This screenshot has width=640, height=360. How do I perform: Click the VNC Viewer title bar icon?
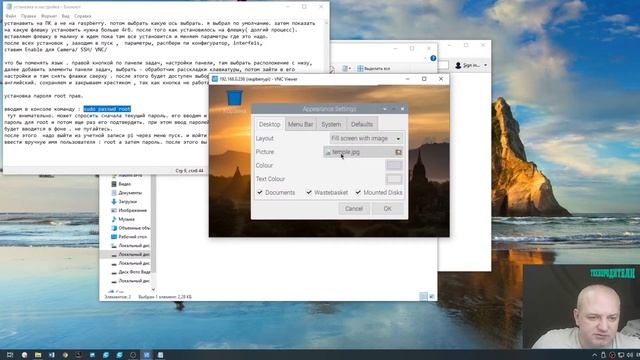tap(215, 79)
